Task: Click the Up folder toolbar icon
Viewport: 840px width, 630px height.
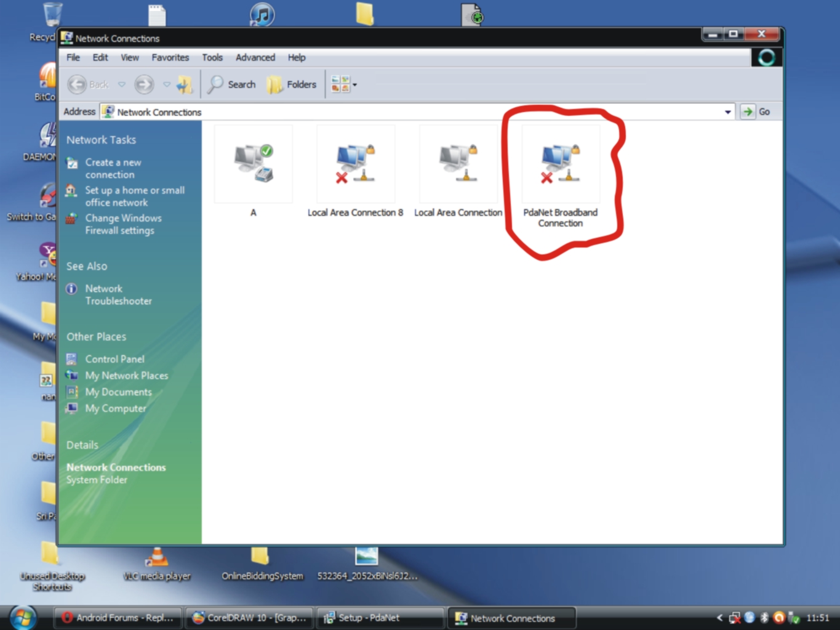Action: coord(184,84)
